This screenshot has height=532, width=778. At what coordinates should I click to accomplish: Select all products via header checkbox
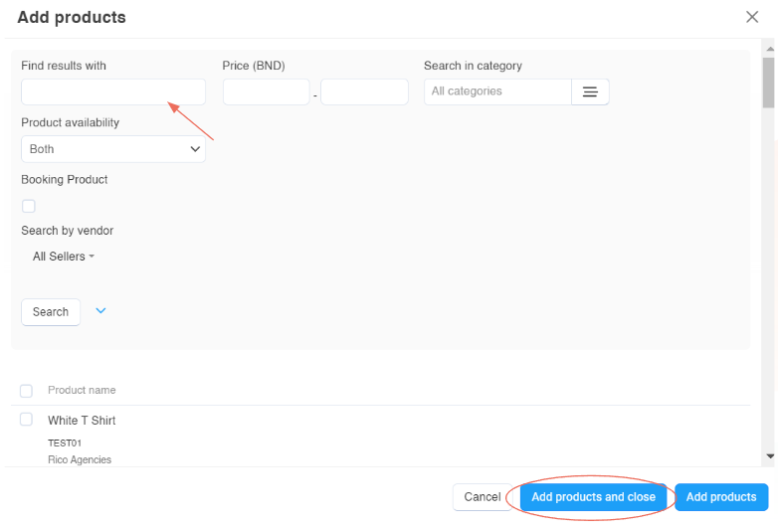[x=27, y=391]
